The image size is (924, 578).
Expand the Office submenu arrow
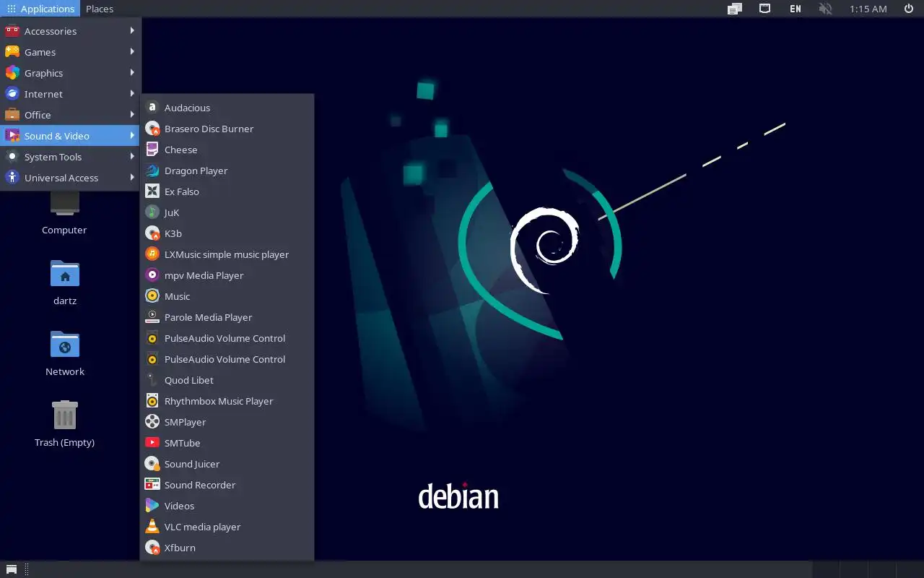point(132,115)
